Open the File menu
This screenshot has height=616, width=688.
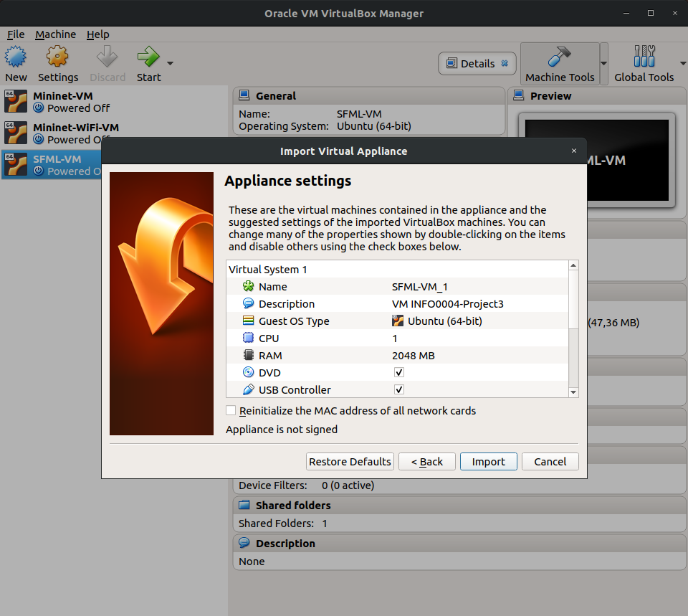[x=16, y=34]
